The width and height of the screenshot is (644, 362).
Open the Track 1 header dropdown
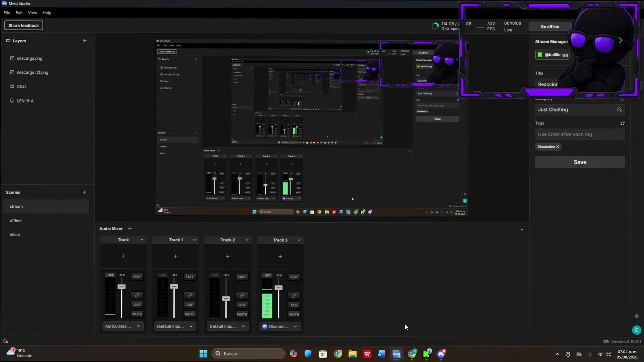194,240
